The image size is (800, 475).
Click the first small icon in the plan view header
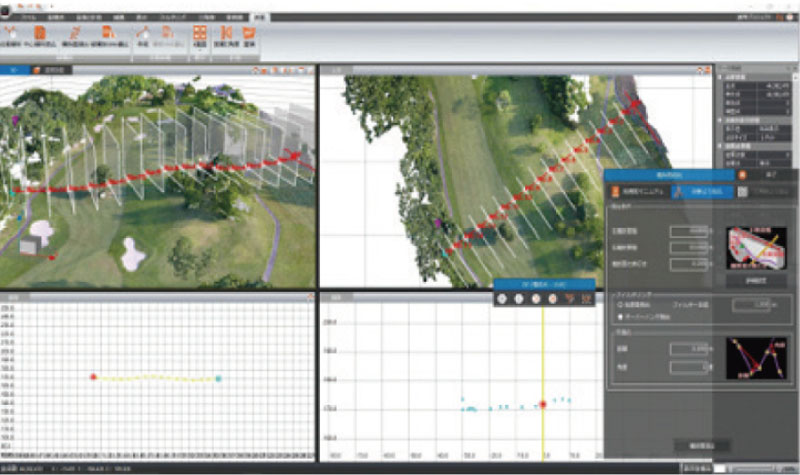point(700,70)
